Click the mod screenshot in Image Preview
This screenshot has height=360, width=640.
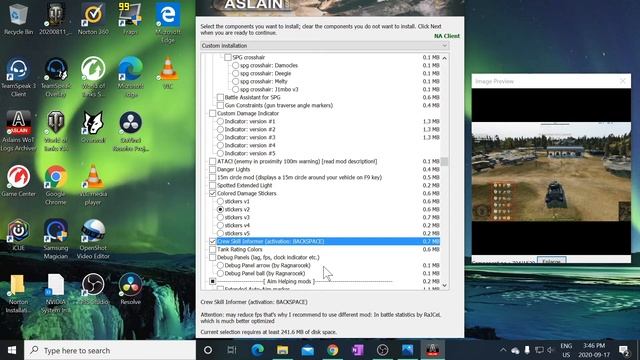551,172
